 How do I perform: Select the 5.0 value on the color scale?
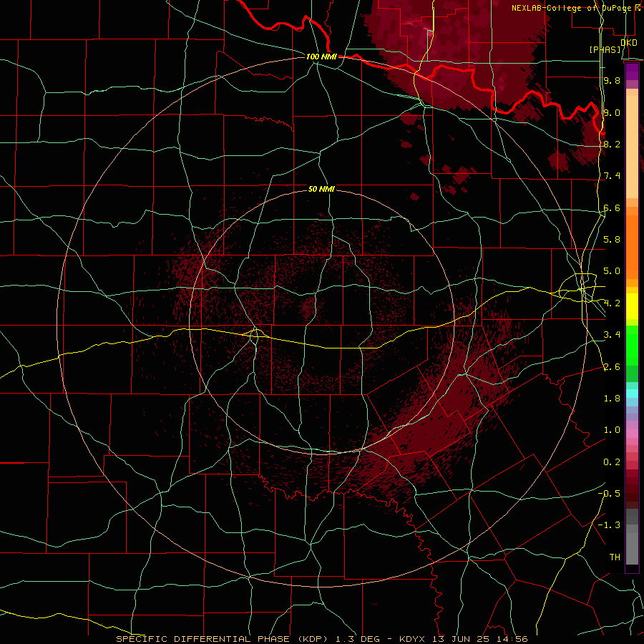click(x=612, y=271)
